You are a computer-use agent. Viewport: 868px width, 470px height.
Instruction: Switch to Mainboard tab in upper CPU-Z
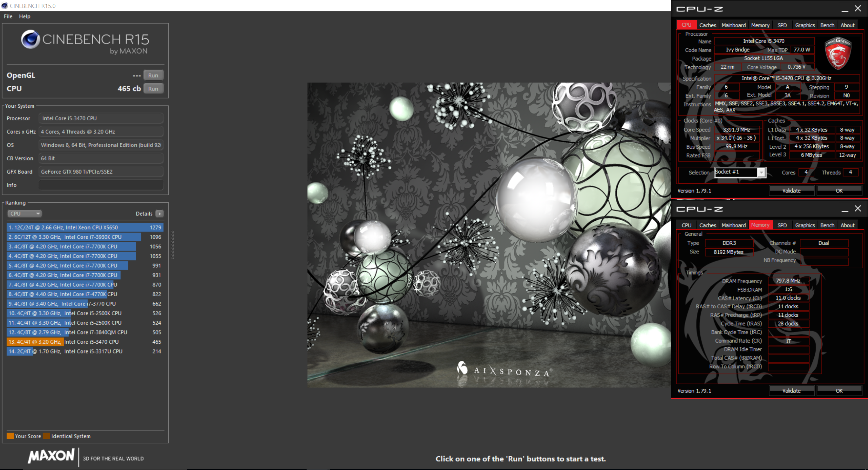point(733,25)
